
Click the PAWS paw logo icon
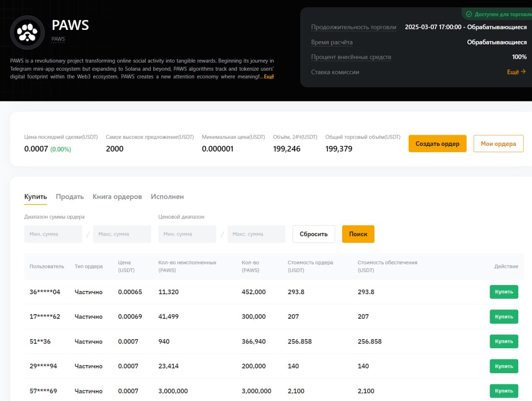click(27, 32)
